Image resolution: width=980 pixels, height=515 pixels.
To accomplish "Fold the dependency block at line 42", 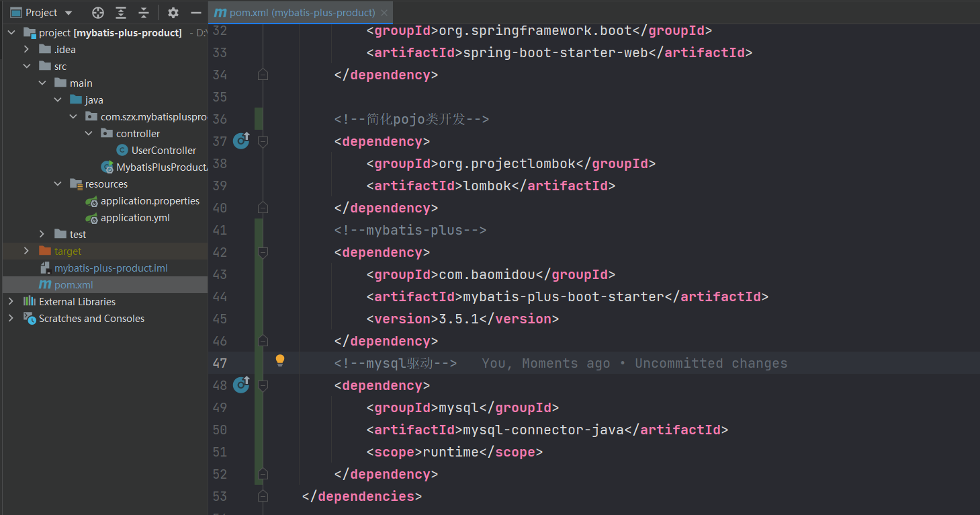I will [263, 252].
